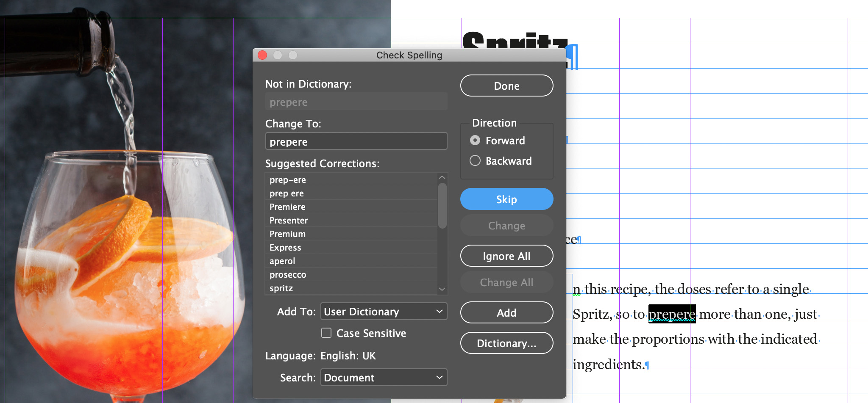
Task: Enable the Case Sensitive checkbox
Action: (326, 333)
